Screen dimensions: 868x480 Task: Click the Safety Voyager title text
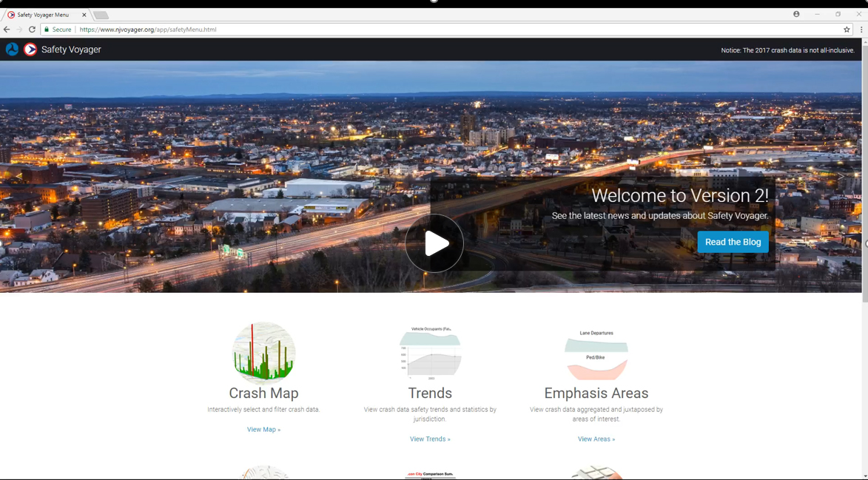tap(71, 50)
